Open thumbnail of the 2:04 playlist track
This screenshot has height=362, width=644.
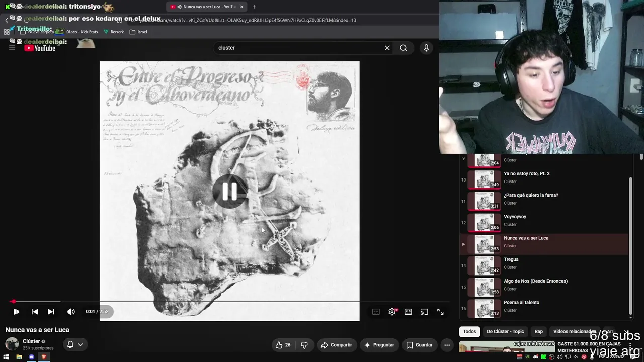tap(484, 161)
